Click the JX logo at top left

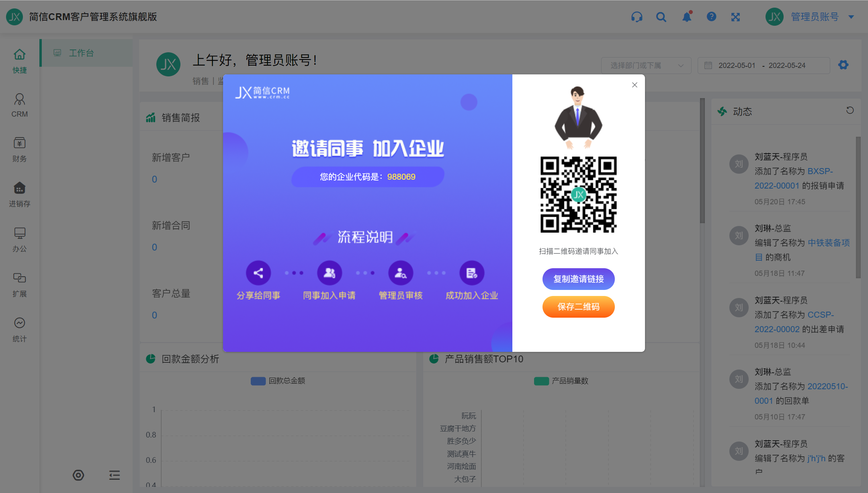pos(14,17)
